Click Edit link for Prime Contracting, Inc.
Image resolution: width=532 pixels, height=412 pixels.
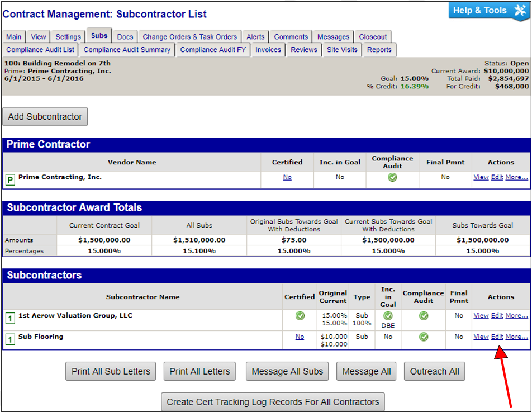pos(497,177)
